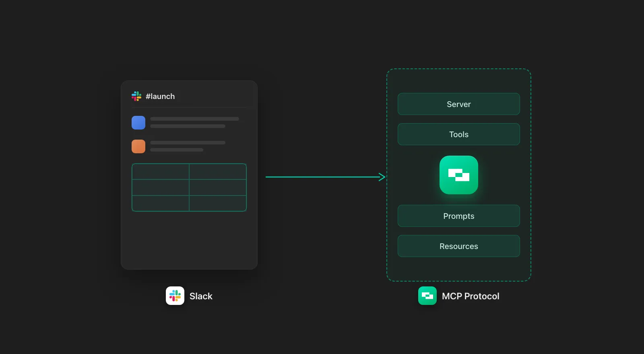This screenshot has height=354, width=644.
Task: Click the Slack logo beside #launch
Action: (136, 96)
